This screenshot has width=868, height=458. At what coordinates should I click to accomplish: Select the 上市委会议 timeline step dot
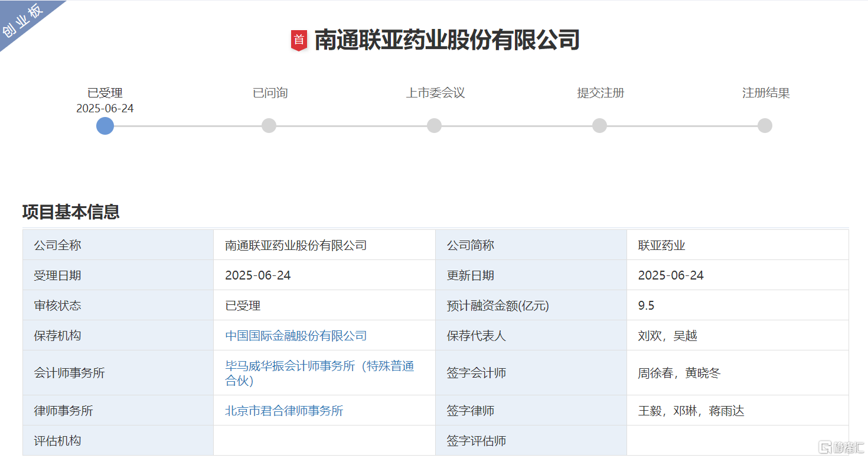[434, 126]
